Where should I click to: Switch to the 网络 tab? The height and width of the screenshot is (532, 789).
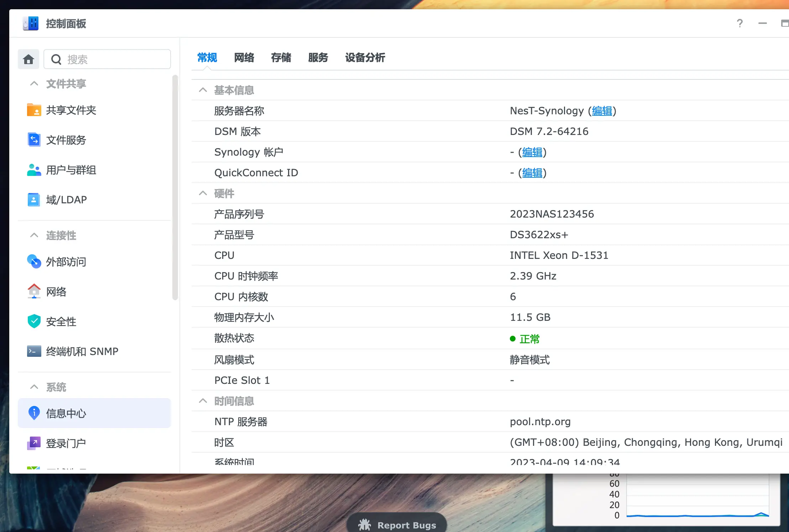(x=244, y=57)
